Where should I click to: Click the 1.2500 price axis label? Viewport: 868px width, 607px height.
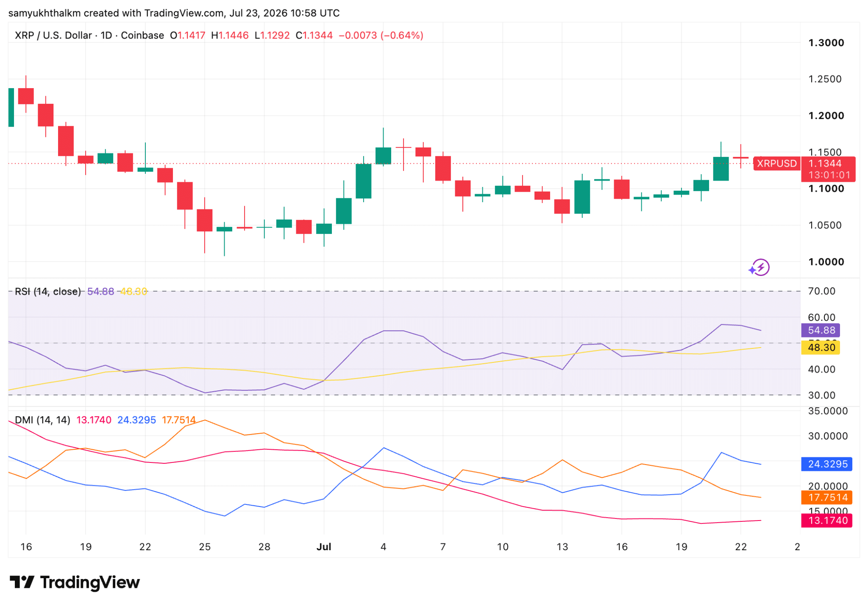point(825,79)
